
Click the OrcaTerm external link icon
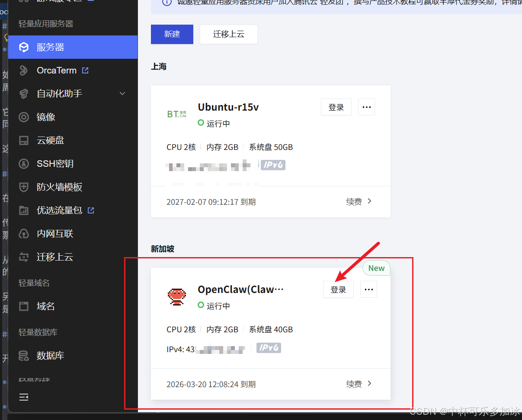tap(85, 70)
